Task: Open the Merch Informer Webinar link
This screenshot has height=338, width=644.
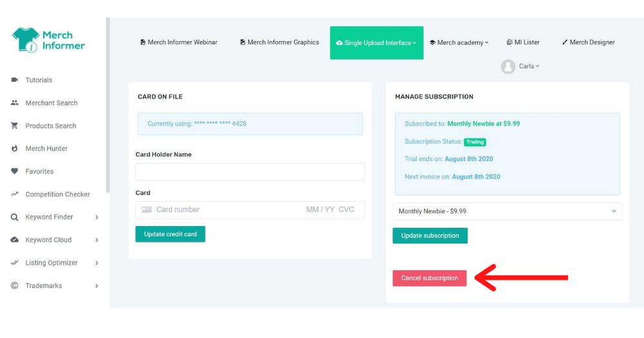Action: [178, 42]
